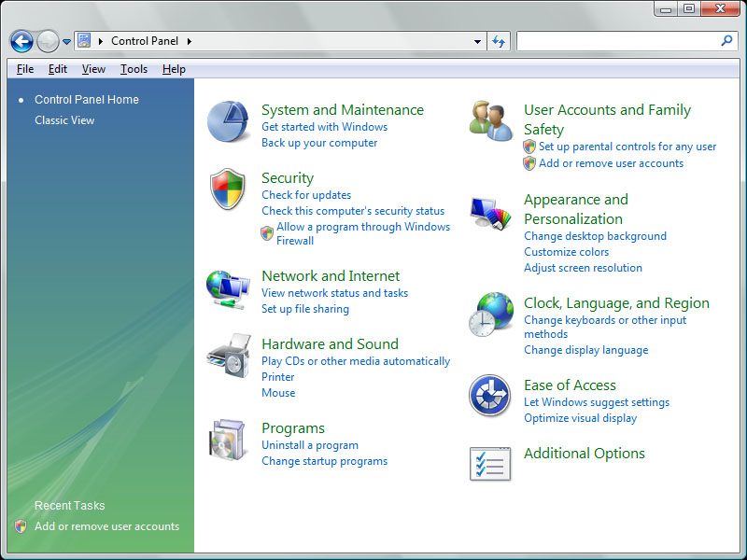The height and width of the screenshot is (560, 747).
Task: Open the Tools menu
Action: click(134, 69)
